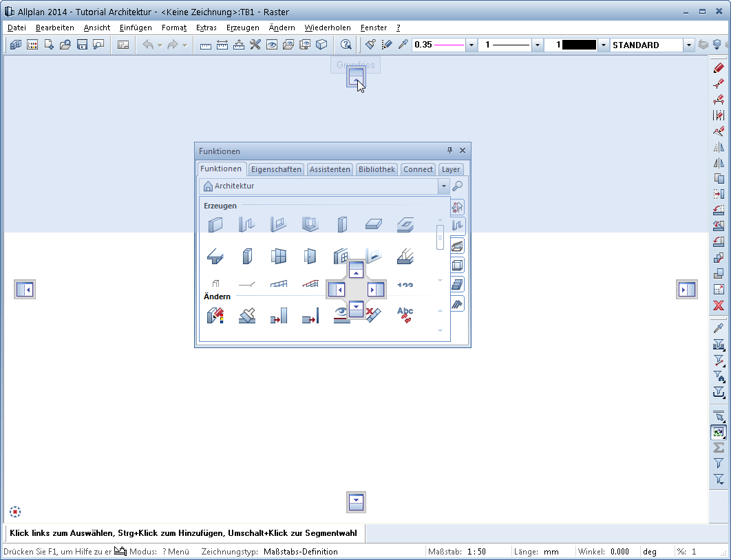
Task: Click the red pencil icon atop right toolbar
Action: coord(719,68)
